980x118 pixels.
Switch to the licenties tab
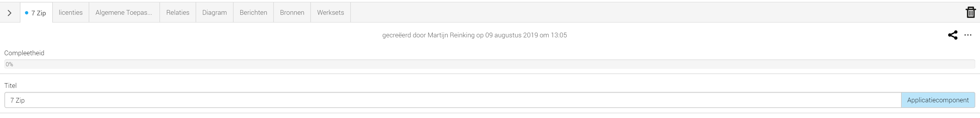tap(71, 13)
